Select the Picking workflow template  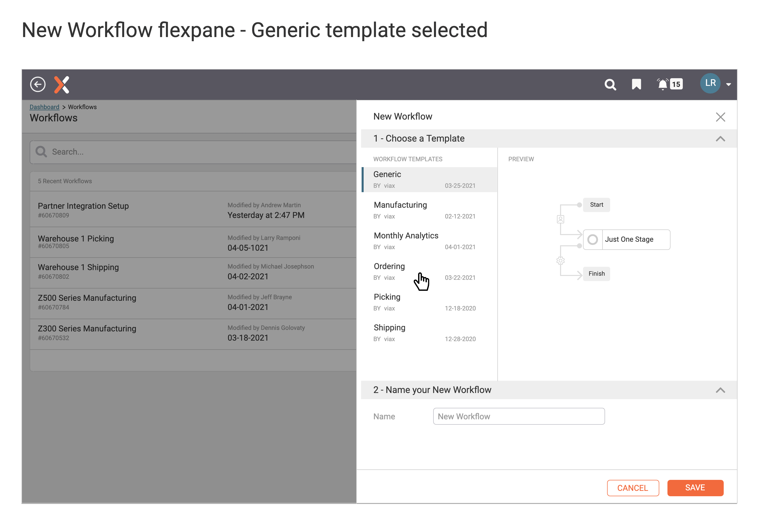tap(429, 303)
